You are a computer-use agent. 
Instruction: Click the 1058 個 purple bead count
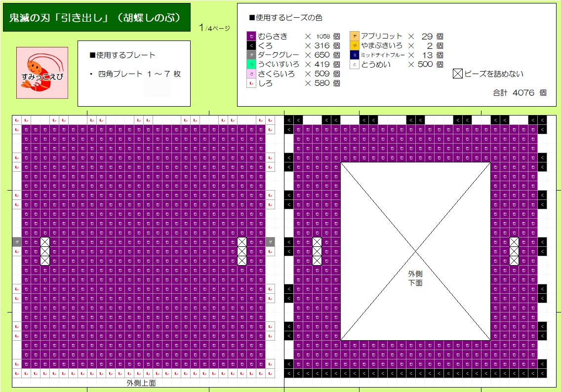[328, 36]
